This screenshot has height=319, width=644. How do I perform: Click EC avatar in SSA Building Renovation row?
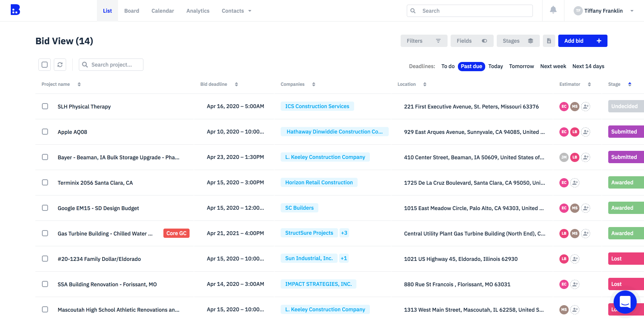[x=564, y=284]
